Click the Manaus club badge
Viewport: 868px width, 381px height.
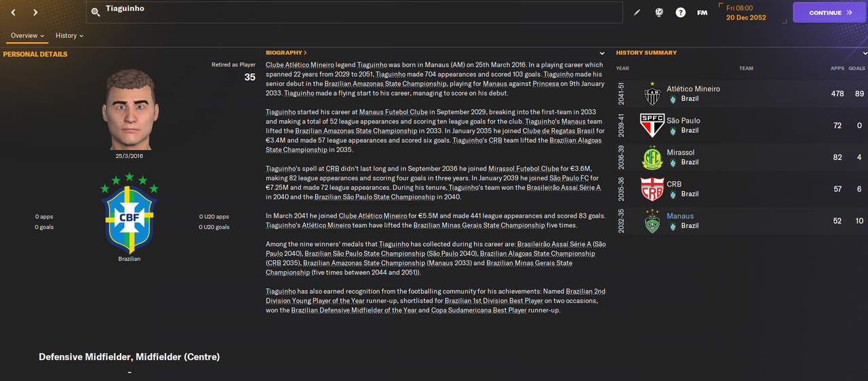click(x=652, y=221)
